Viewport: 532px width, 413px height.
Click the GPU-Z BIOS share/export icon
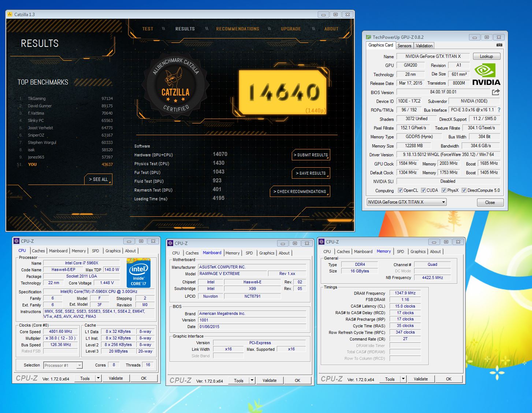(496, 92)
